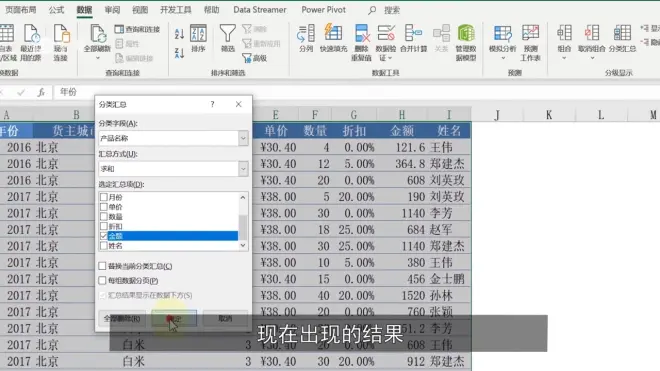Uncheck the 金额 checkbox
The image size is (660, 371).
click(x=104, y=236)
